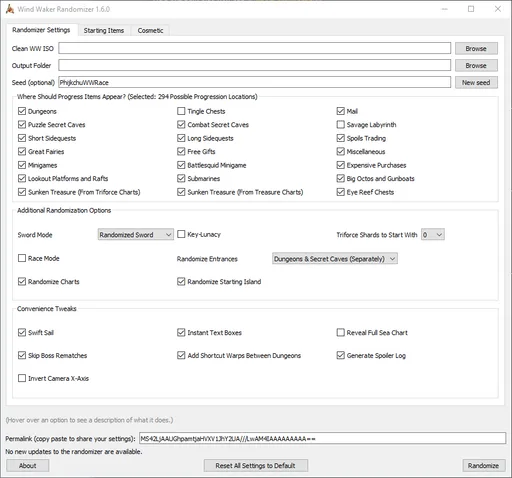Expand Triforce Shards to Start With dropdown
The image size is (512, 478).
[x=433, y=235]
